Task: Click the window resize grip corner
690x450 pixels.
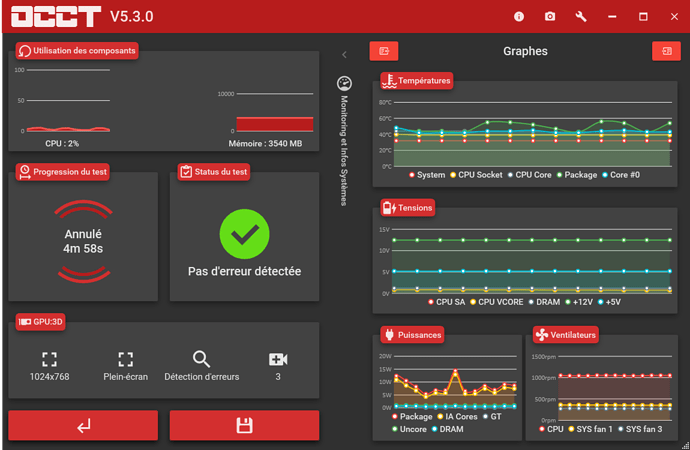Action: point(685,445)
